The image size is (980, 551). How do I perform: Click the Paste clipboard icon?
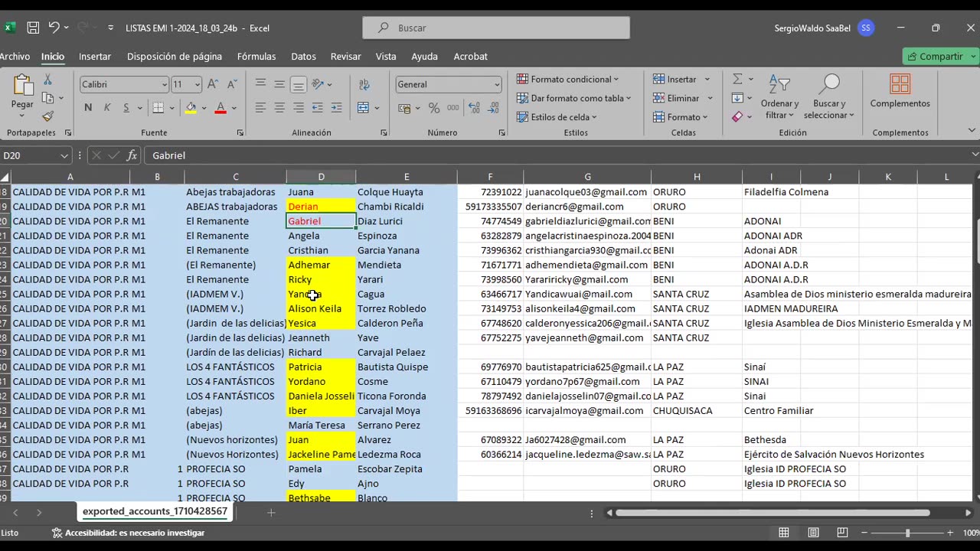pyautogui.click(x=22, y=86)
